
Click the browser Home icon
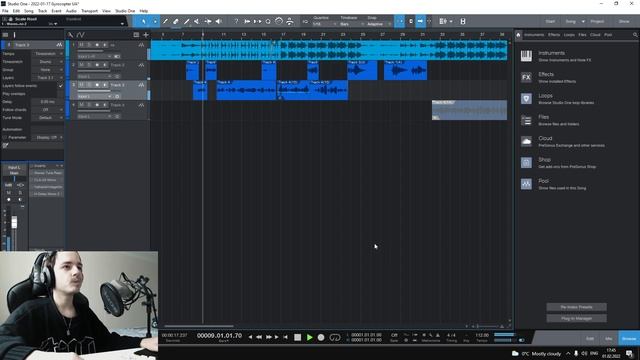518,35
